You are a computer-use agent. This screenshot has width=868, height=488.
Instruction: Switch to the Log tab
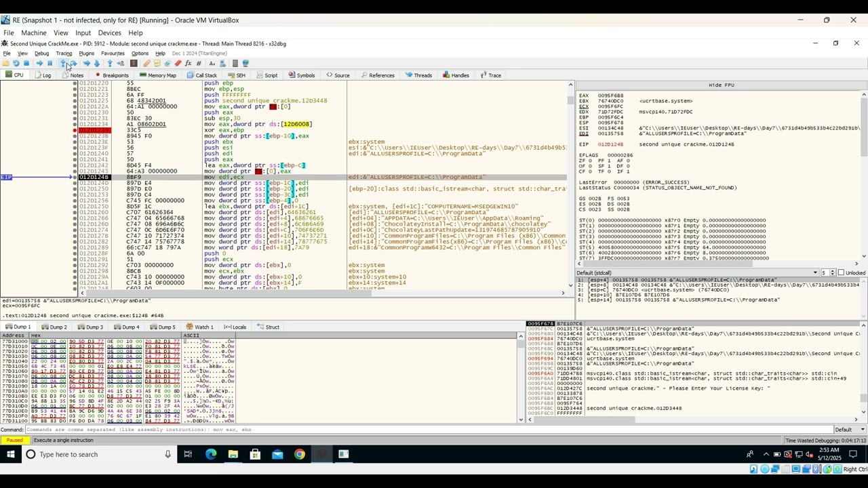[43, 75]
